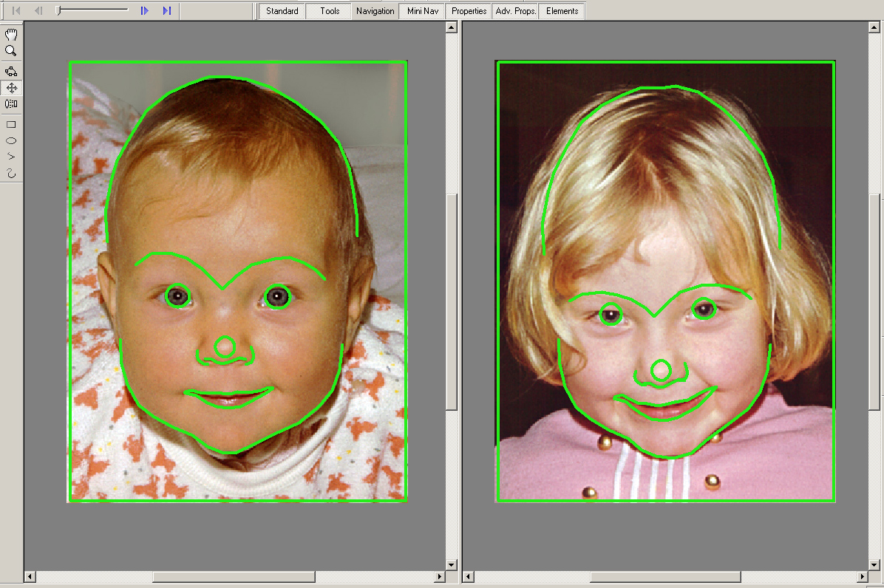The height and width of the screenshot is (588, 884).
Task: Click left arrow of right pane horizontal scrollbar
Action: pos(469,577)
